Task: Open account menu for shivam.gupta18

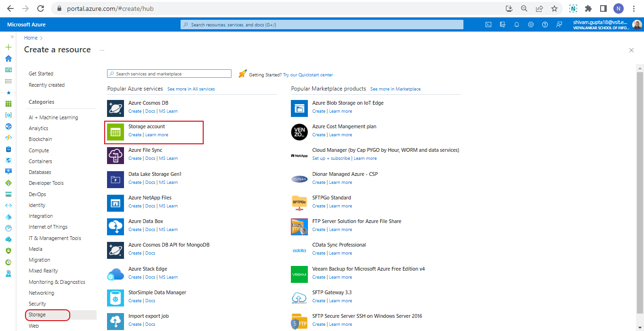Action: (x=607, y=25)
